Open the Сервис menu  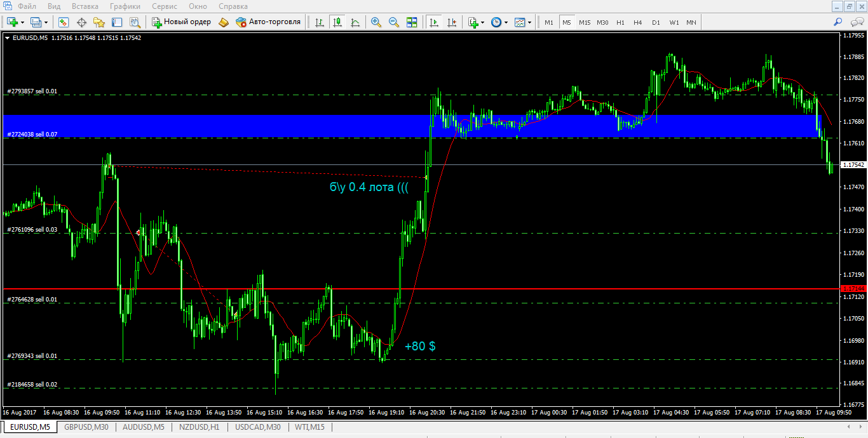[165, 6]
